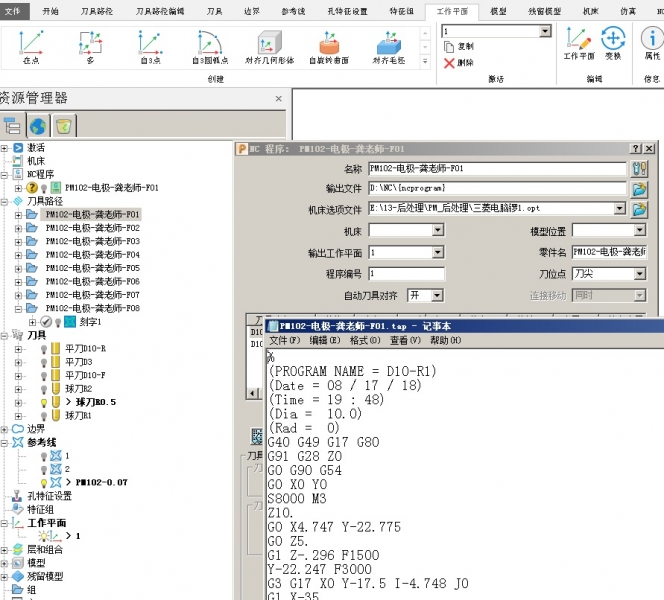Click the 平刀D10-R tool icon
This screenshot has height=600, width=664.
coord(55,348)
